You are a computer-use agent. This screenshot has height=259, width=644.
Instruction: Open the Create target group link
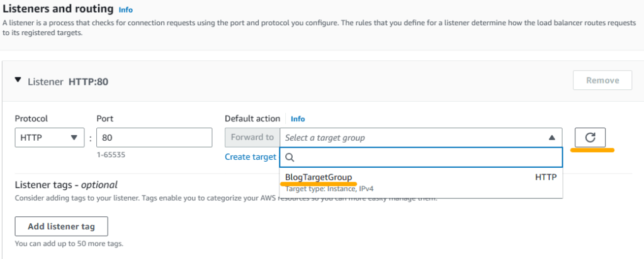pyautogui.click(x=251, y=157)
